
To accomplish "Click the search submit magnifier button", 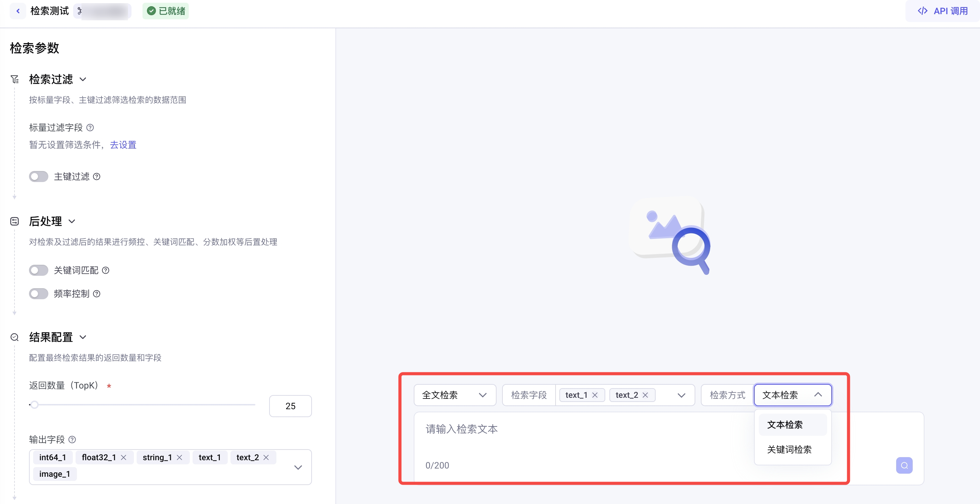I will pyautogui.click(x=904, y=466).
